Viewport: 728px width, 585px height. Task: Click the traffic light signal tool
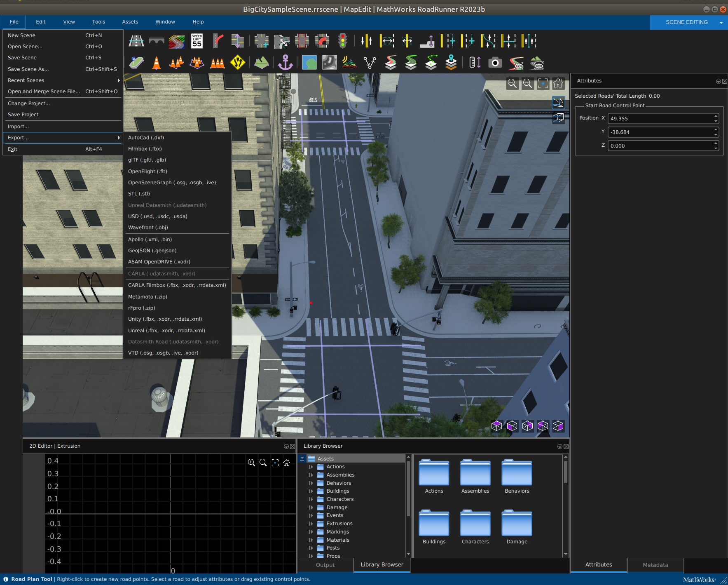pyautogui.click(x=342, y=41)
